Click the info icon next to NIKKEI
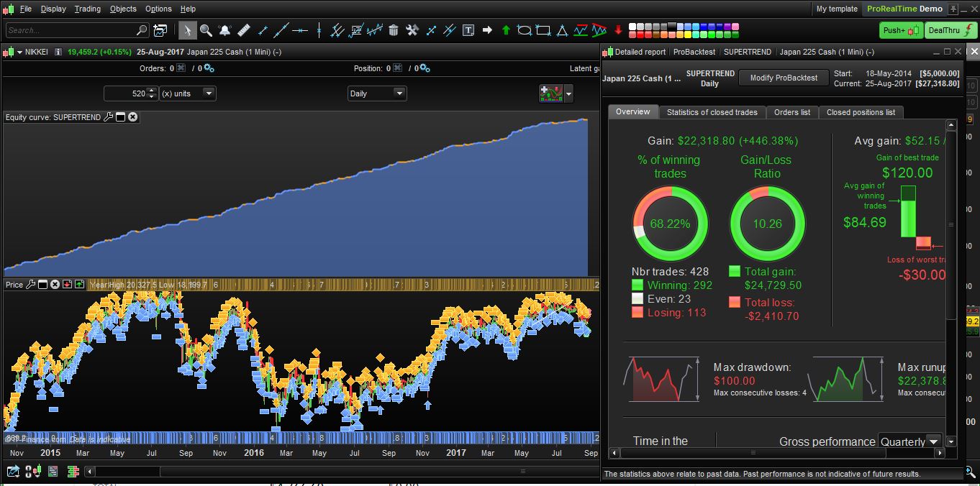980x486 pixels. click(58, 52)
